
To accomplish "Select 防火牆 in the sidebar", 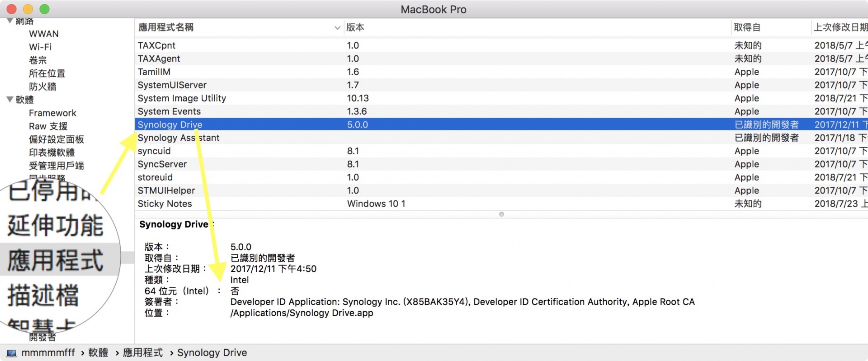I will click(x=42, y=86).
